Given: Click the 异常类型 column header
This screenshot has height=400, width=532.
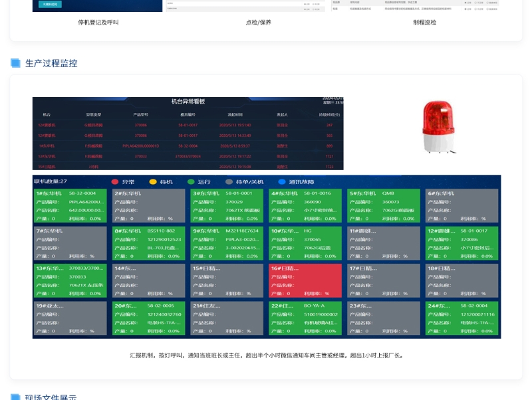Looking at the screenshot, I should (x=94, y=115).
